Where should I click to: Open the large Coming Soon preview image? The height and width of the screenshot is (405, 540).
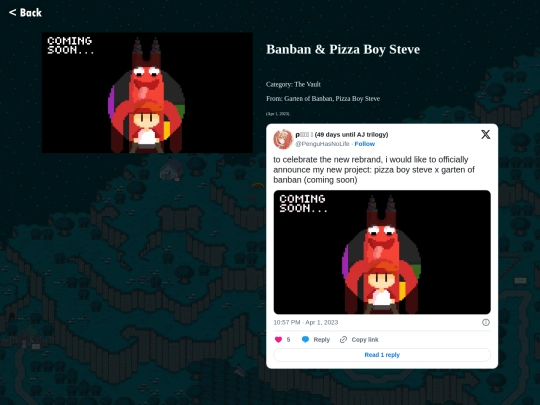(147, 93)
